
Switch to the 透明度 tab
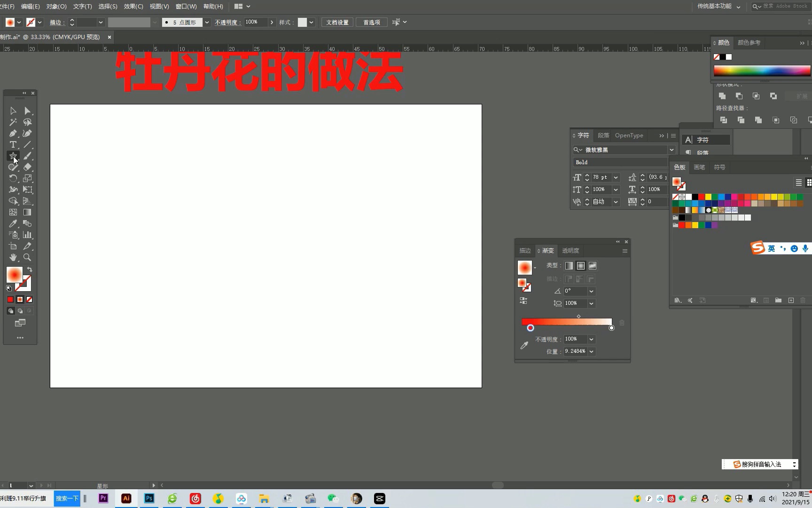(x=570, y=251)
